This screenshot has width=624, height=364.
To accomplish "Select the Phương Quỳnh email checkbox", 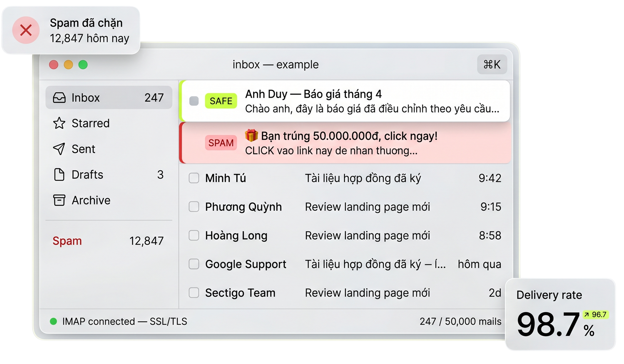I will [x=194, y=207].
